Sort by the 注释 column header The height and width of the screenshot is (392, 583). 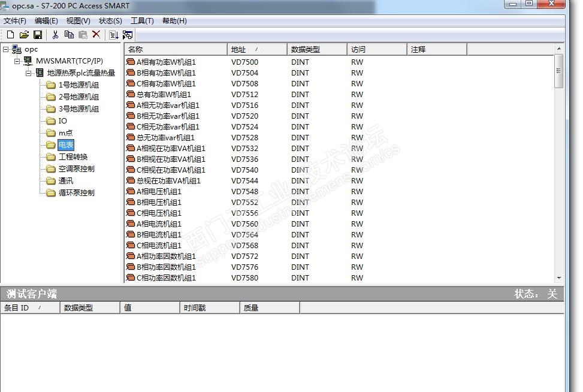(x=437, y=50)
